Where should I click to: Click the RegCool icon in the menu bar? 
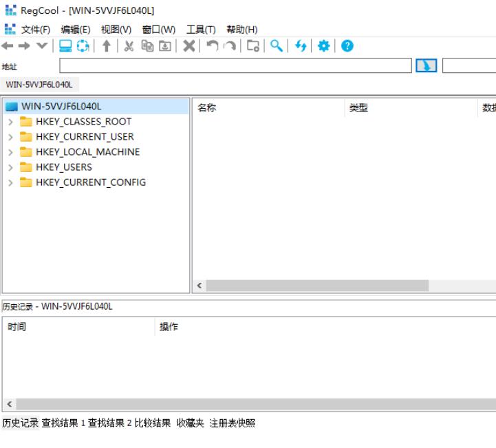(x=10, y=30)
